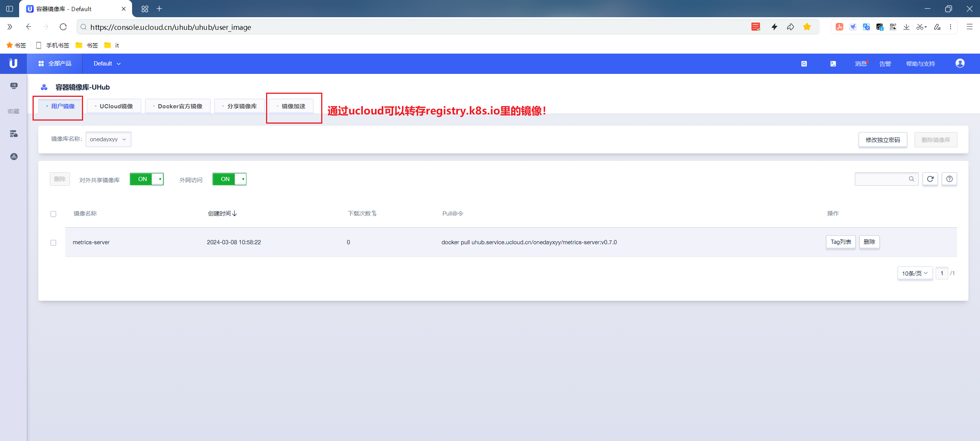This screenshot has height=441, width=980.
Task: Open the browser hamburger menu
Action: (970, 27)
